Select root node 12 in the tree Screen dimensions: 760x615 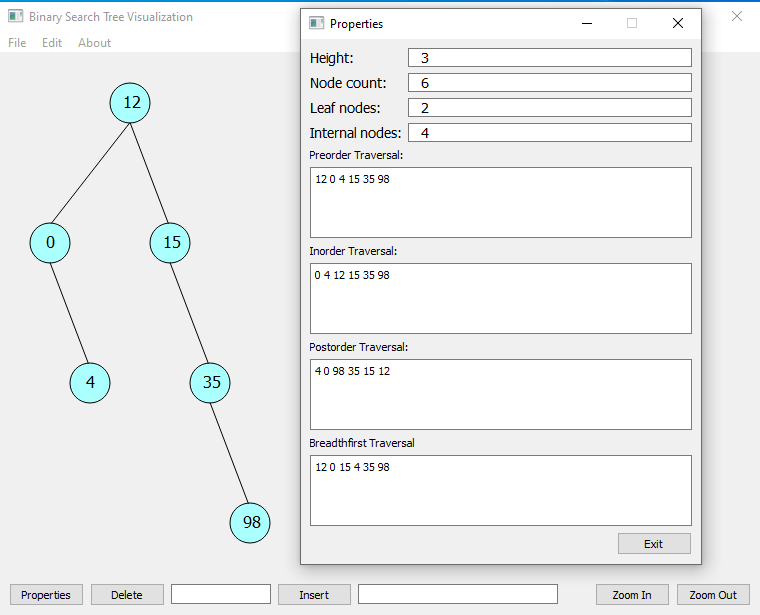click(x=130, y=103)
